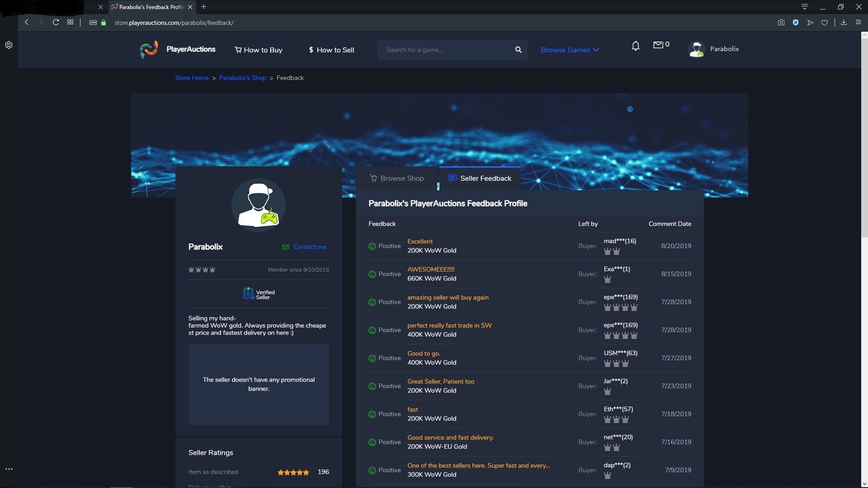Click buyer name dap***(2)
Image resolution: width=868 pixels, height=488 pixels.
pyautogui.click(x=617, y=465)
